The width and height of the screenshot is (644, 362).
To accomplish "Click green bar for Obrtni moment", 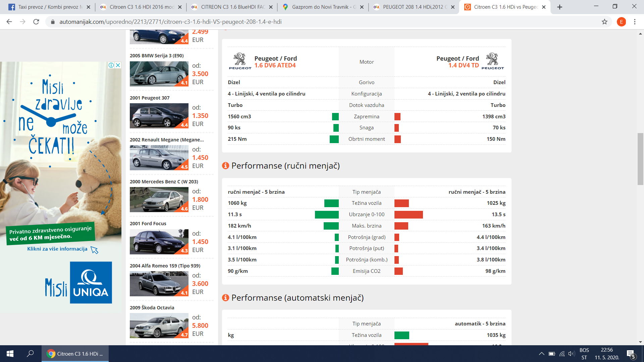I will click(x=334, y=139).
